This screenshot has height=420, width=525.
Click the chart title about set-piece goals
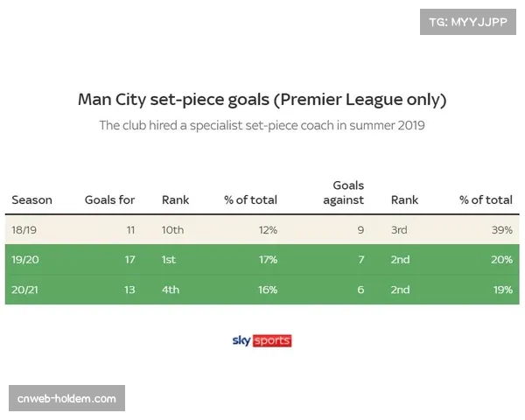click(262, 99)
